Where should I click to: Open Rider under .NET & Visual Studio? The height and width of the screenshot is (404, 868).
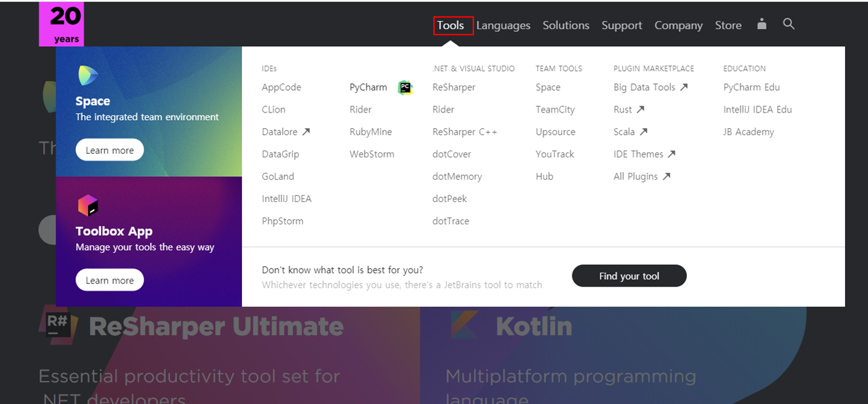(x=443, y=110)
